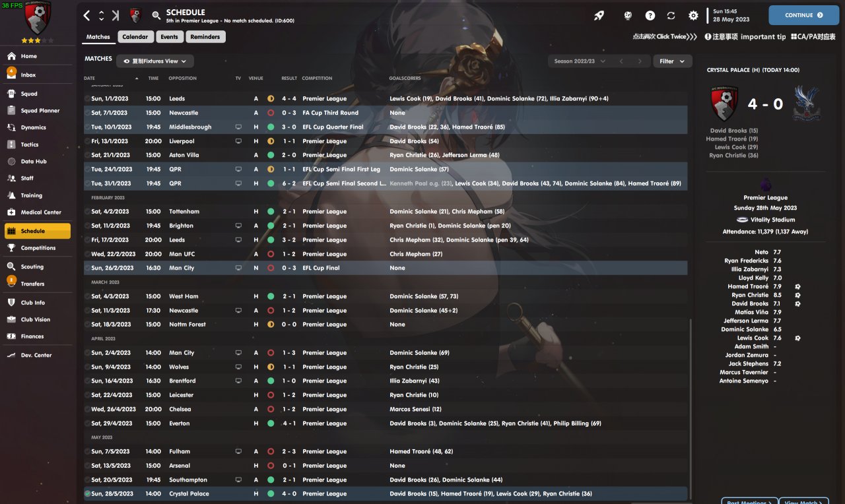The image size is (845, 504).
Task: Toggle the check circle for the 7/1/2023 Newcastle match
Action: [88, 113]
